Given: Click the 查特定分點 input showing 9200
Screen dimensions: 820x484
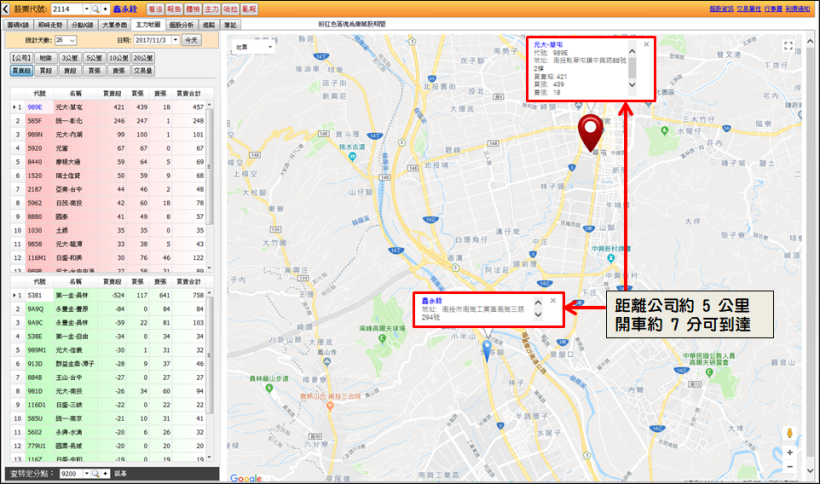Looking at the screenshot, I should coord(71,474).
